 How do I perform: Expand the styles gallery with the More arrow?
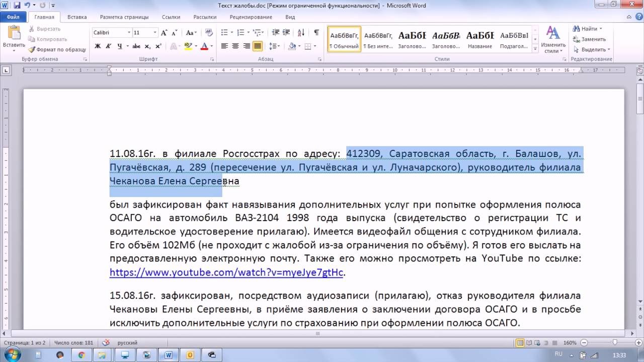pos(534,48)
